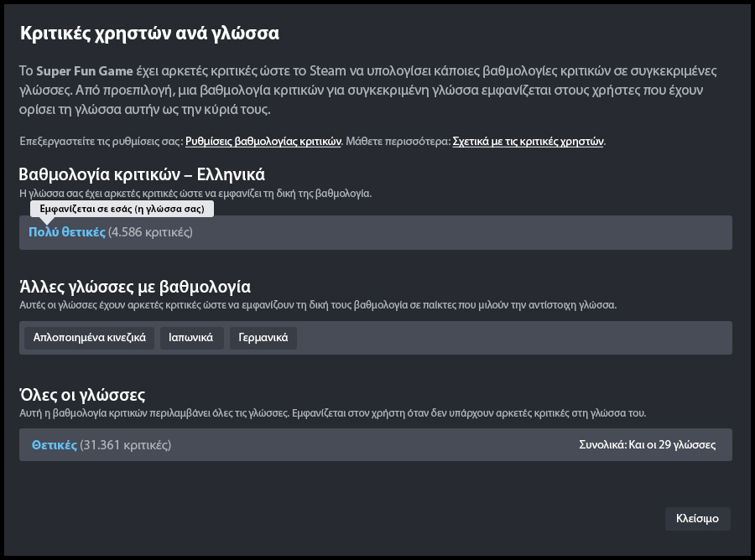755x560 pixels.
Task: Click the Άλλες γλώσσες με βαθμολογία heading
Action: [134, 287]
